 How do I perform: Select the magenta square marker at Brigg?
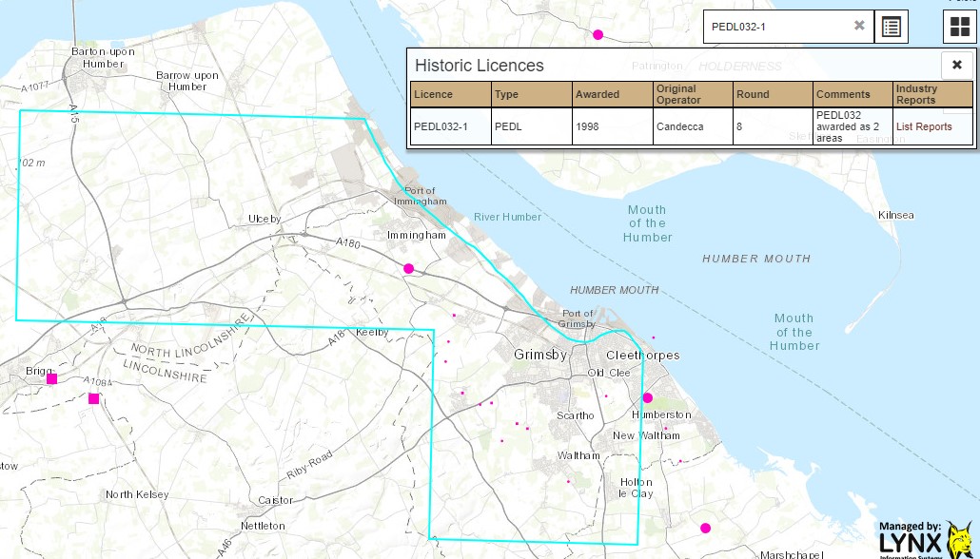(x=52, y=379)
